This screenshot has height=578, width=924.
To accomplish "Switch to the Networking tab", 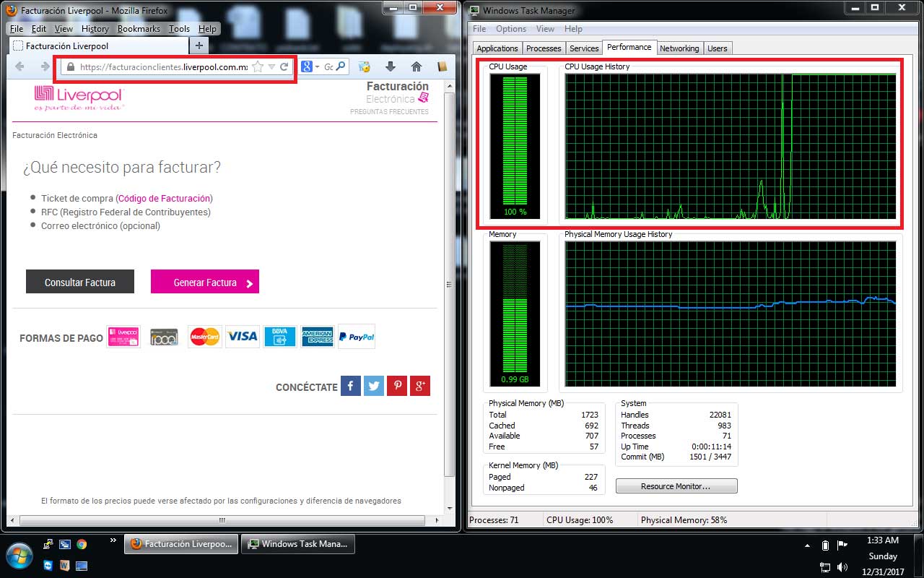I will 679,48.
